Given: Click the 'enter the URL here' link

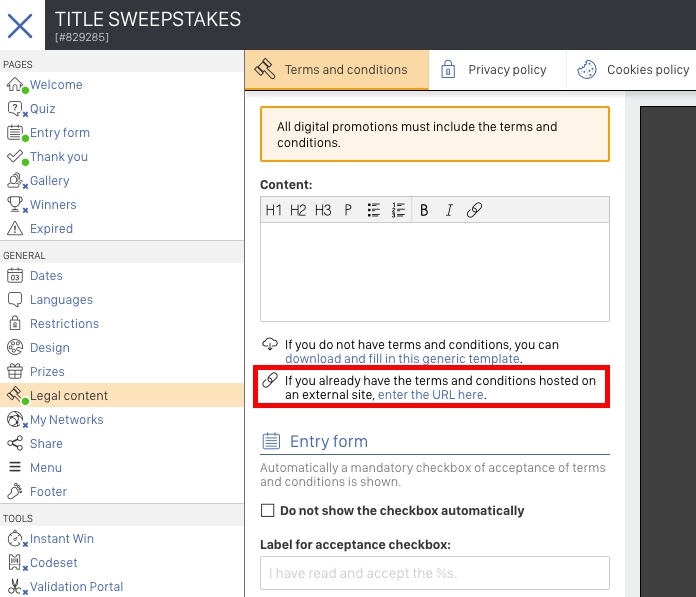Looking at the screenshot, I should pos(431,395).
